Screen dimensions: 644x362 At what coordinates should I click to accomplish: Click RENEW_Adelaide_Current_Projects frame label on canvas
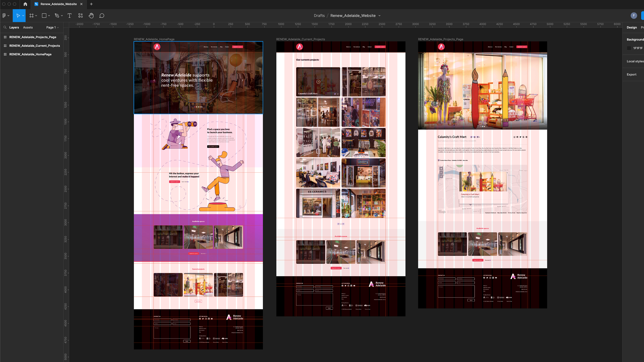click(301, 39)
